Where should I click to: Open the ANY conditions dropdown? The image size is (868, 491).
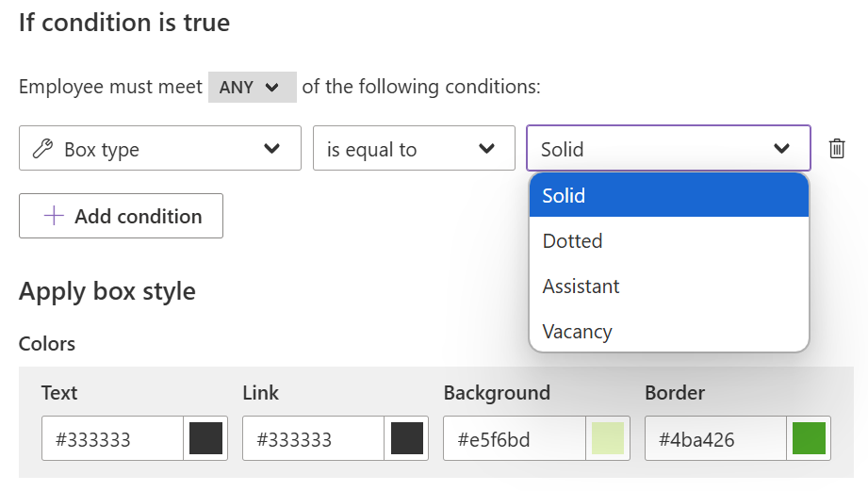(253, 87)
